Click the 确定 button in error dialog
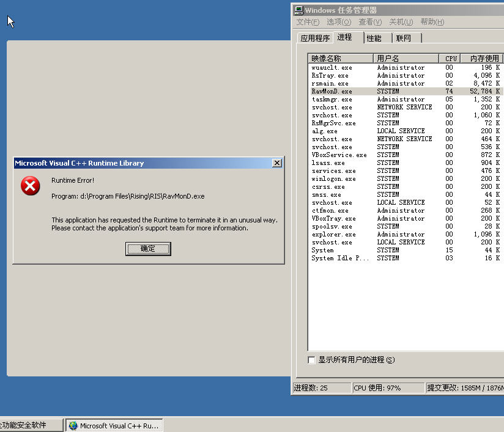Viewport: 504px width, 432px height. pos(148,249)
